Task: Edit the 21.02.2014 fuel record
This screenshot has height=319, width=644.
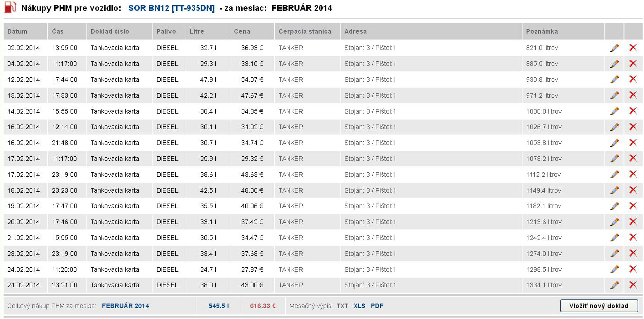Action: click(x=614, y=238)
